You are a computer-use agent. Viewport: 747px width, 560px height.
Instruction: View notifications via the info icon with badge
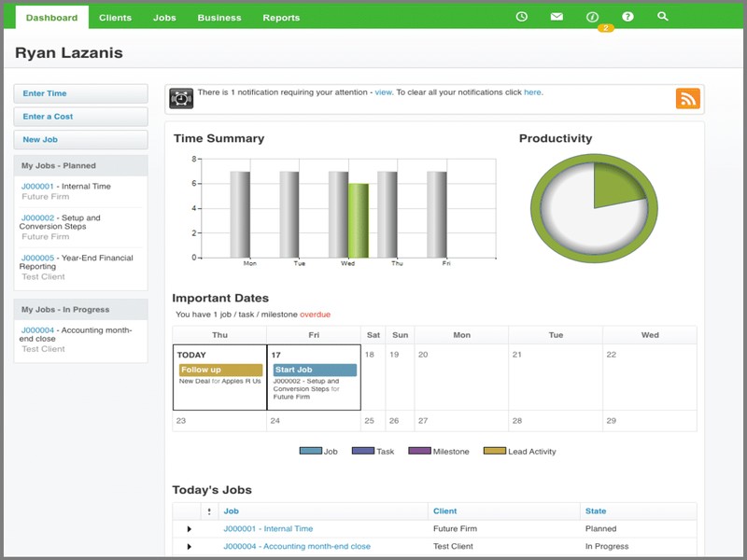(x=591, y=15)
